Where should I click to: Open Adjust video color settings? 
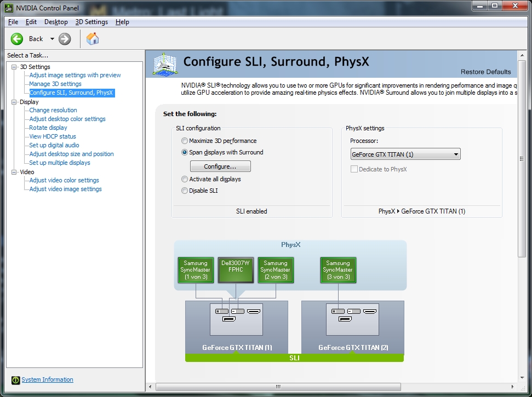pos(64,180)
